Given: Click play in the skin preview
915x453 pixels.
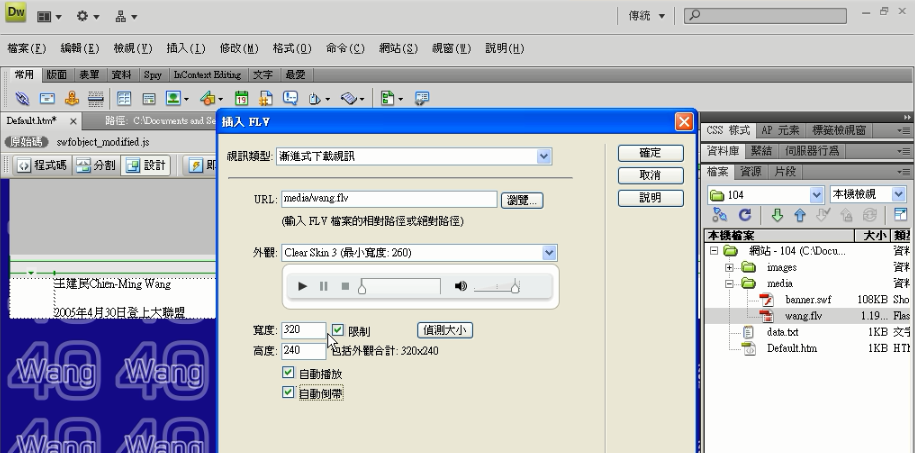Looking at the screenshot, I should coord(302,286).
